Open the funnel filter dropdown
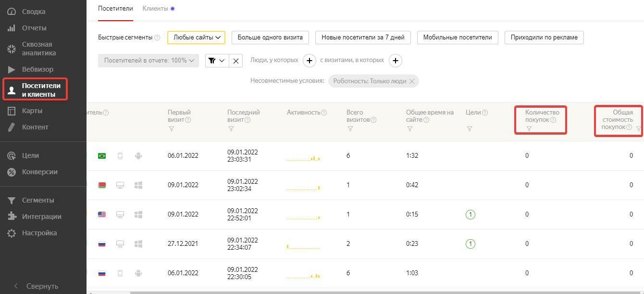The width and height of the screenshot is (644, 294). click(x=217, y=61)
